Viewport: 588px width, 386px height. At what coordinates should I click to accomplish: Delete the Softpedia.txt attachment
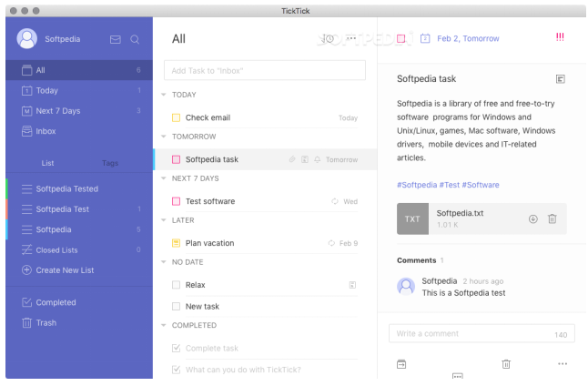(x=552, y=218)
